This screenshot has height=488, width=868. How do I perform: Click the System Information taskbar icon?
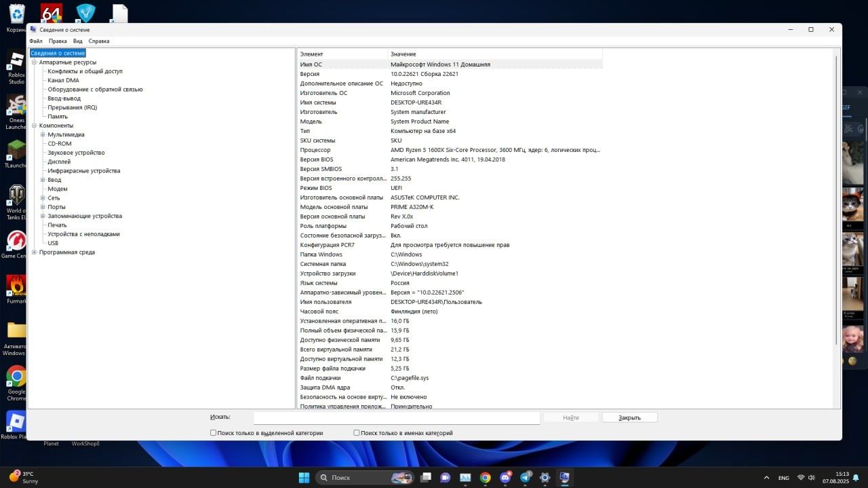pyautogui.click(x=564, y=477)
